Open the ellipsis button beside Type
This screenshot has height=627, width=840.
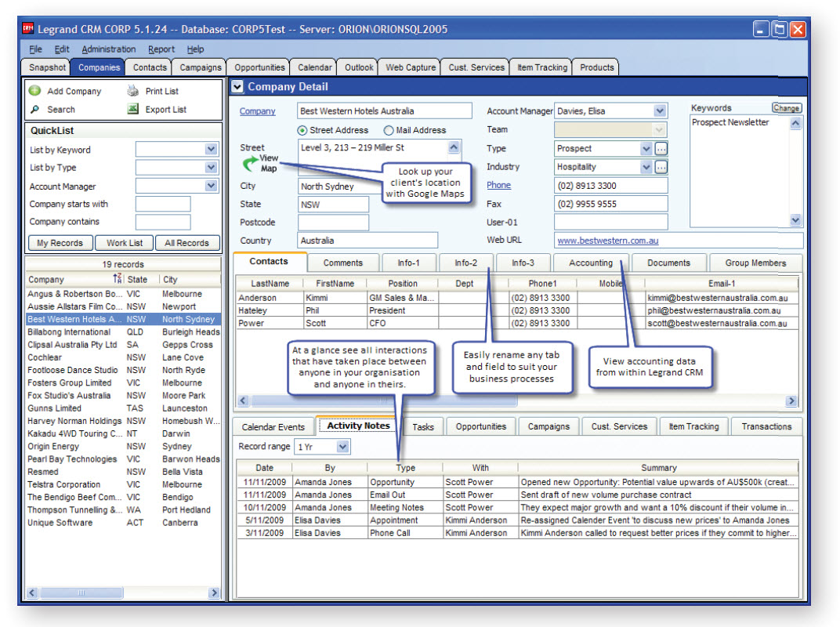tap(661, 148)
